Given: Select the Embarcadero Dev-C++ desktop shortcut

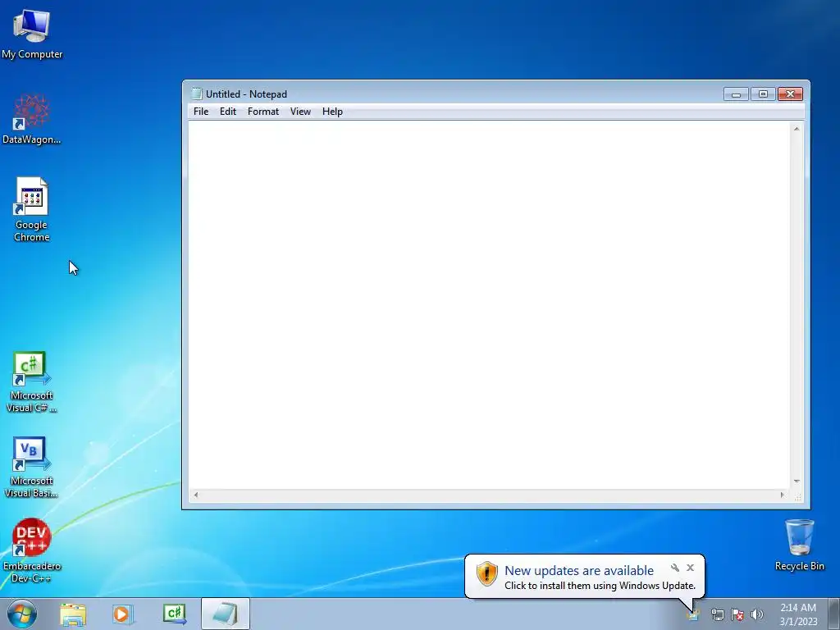Looking at the screenshot, I should coord(32,550).
